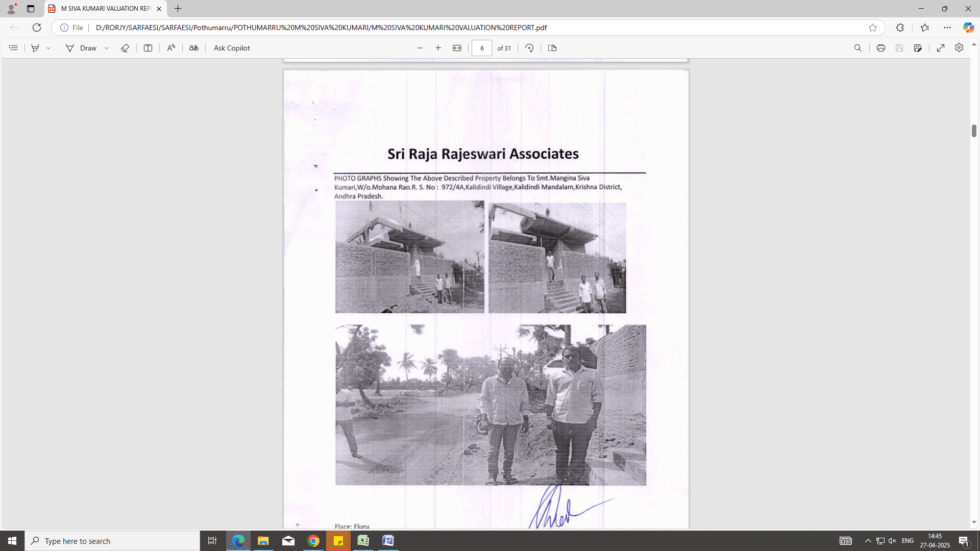Screen dimensions: 980x551
Task: Open the Favorites list
Action: (x=925, y=28)
